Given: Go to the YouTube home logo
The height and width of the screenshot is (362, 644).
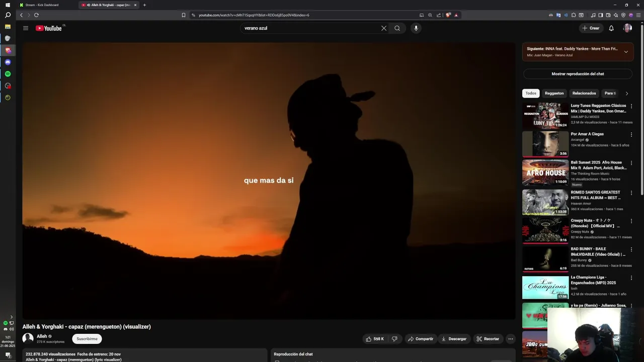Looking at the screenshot, I should [49, 28].
